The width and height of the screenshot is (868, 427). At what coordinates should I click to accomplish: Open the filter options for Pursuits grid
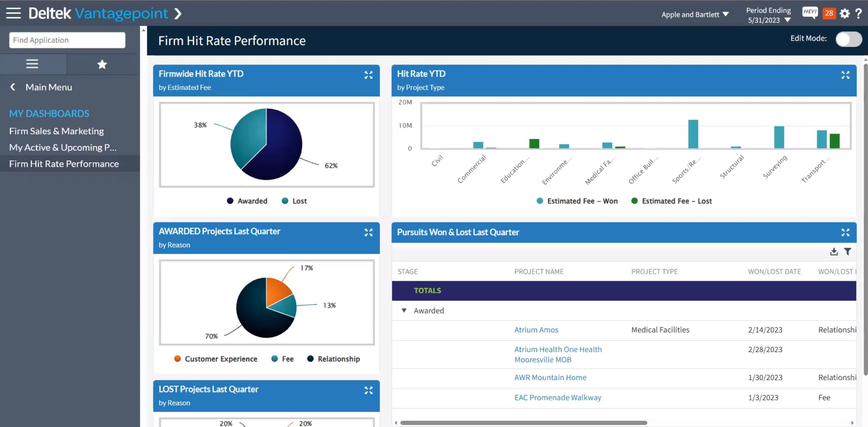(847, 251)
